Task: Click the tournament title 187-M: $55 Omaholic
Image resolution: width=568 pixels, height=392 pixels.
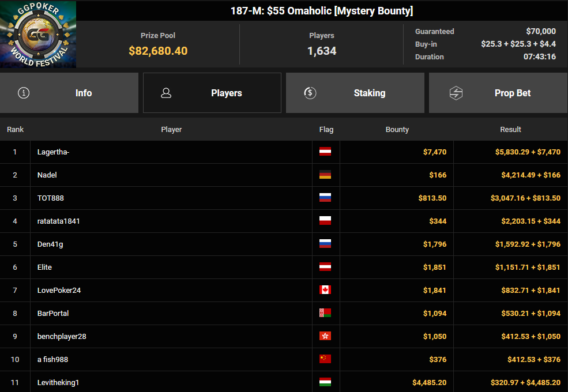Action: tap(322, 10)
